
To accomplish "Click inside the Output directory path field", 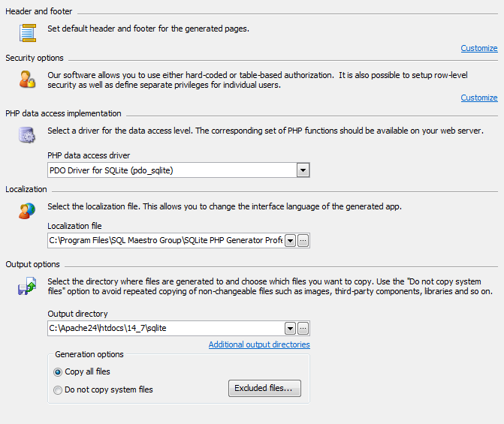I will click(x=165, y=329).
